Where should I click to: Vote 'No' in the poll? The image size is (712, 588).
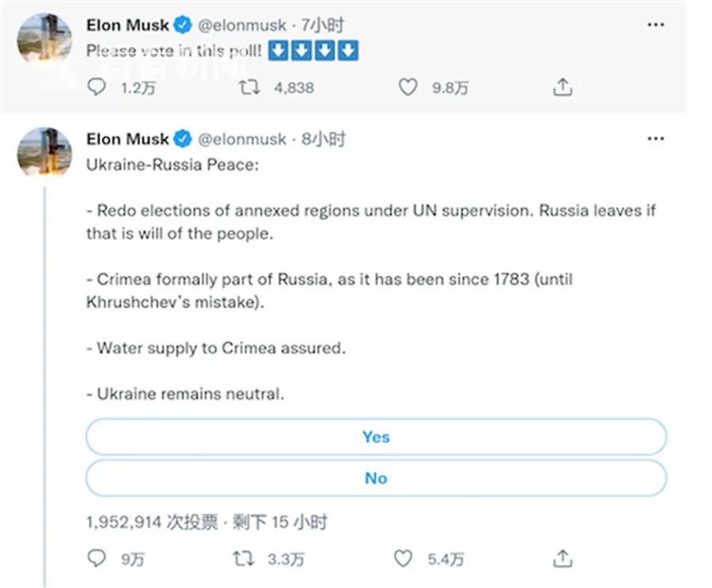376,478
